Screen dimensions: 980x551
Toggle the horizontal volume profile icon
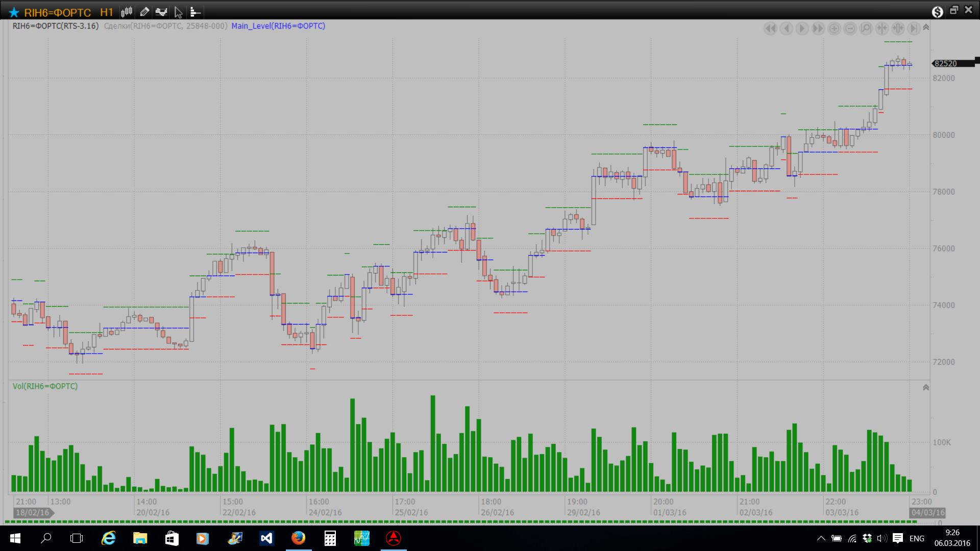[195, 12]
